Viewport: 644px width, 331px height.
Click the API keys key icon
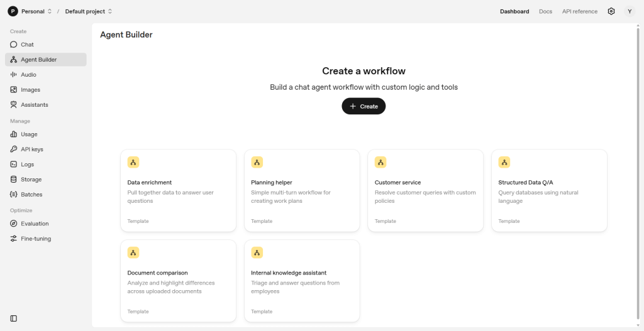[14, 149]
